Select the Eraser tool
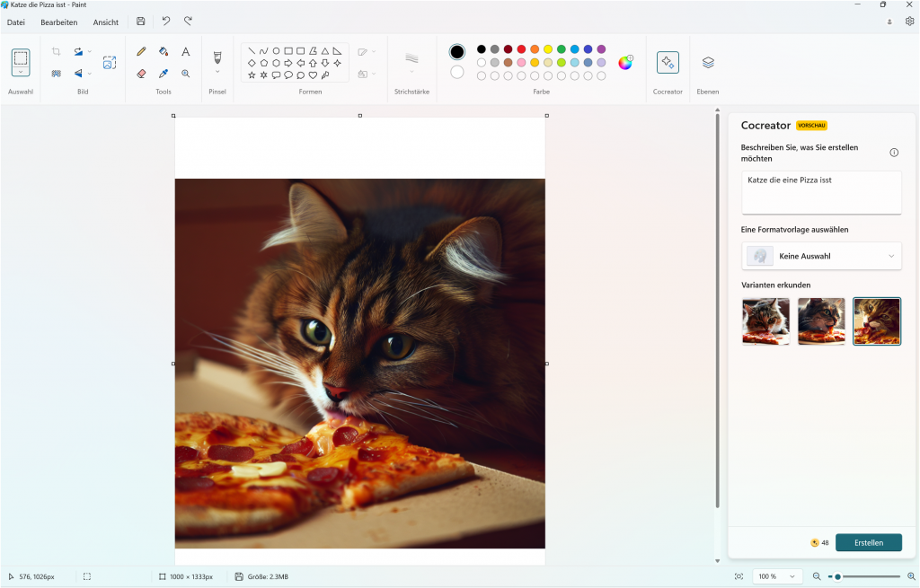Image resolution: width=920 pixels, height=588 pixels. [141, 74]
